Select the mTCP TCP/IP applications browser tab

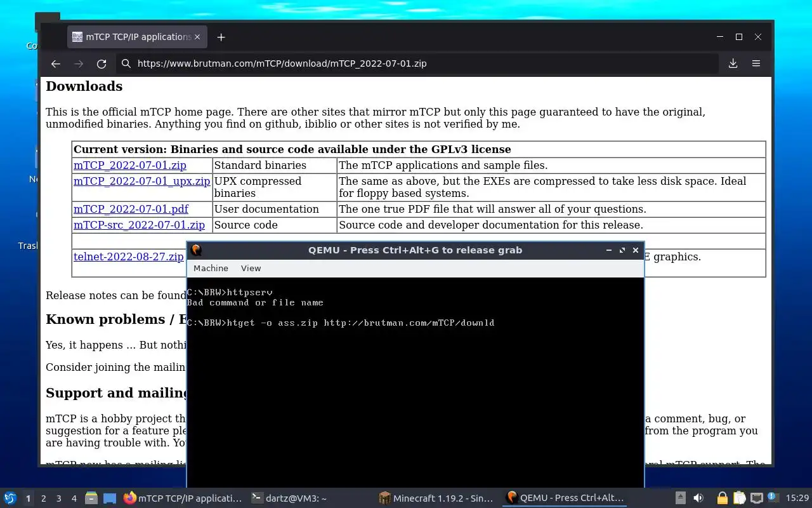pos(136,37)
